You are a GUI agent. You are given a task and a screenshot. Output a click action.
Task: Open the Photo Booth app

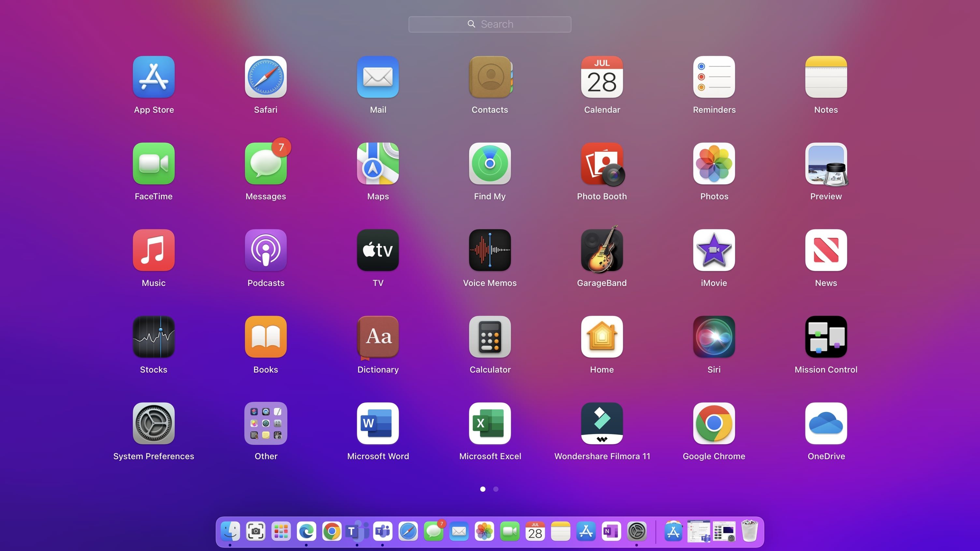[601, 163]
